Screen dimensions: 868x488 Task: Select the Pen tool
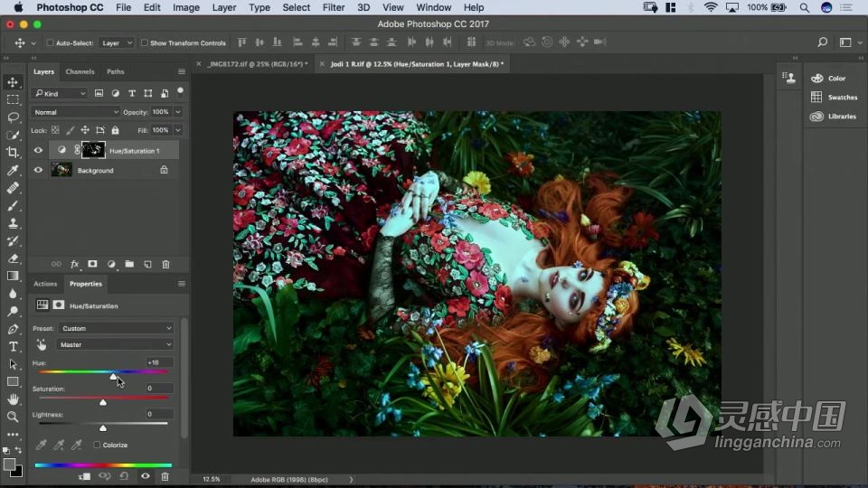tap(13, 329)
